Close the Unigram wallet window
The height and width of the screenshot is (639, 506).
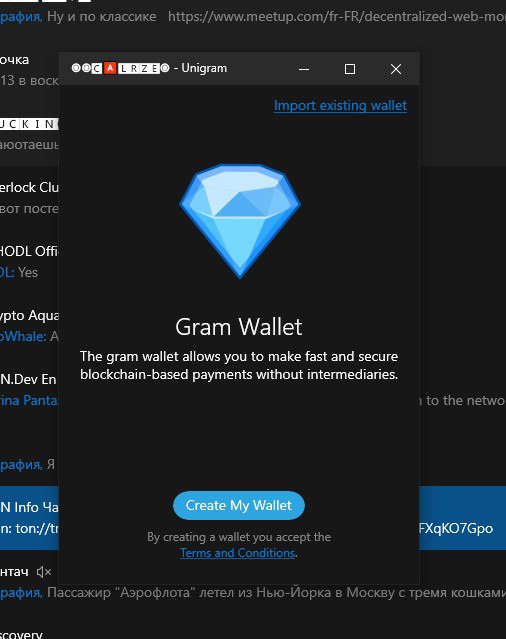point(396,69)
